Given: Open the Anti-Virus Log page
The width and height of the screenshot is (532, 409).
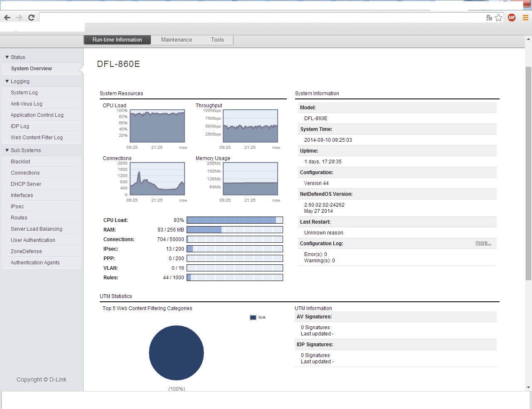Looking at the screenshot, I should point(27,104).
